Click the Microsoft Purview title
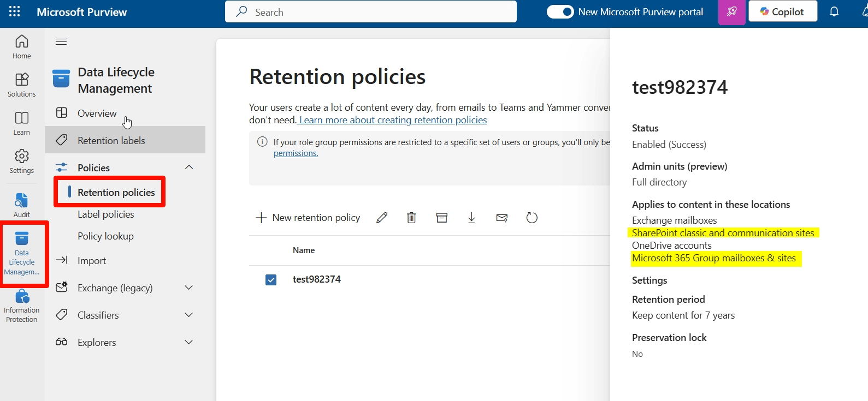Viewport: 868px width, 401px height. pyautogui.click(x=82, y=12)
